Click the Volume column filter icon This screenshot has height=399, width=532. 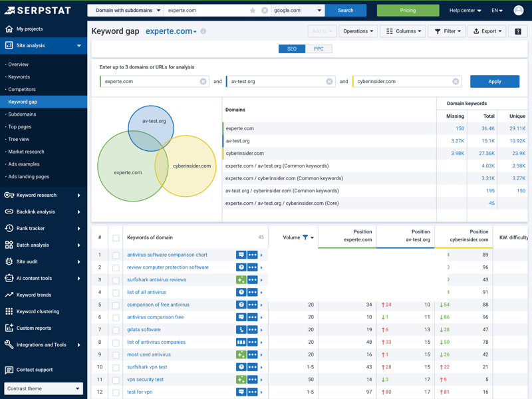(x=305, y=237)
